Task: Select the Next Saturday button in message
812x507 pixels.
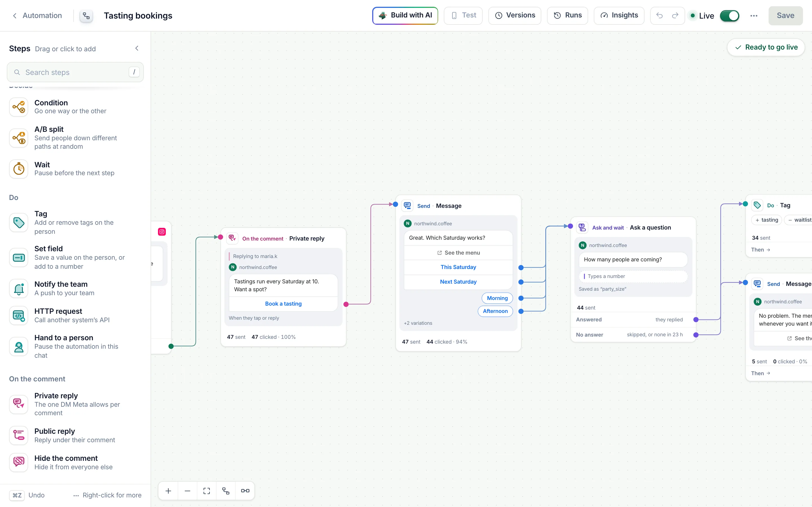Action: pos(458,282)
